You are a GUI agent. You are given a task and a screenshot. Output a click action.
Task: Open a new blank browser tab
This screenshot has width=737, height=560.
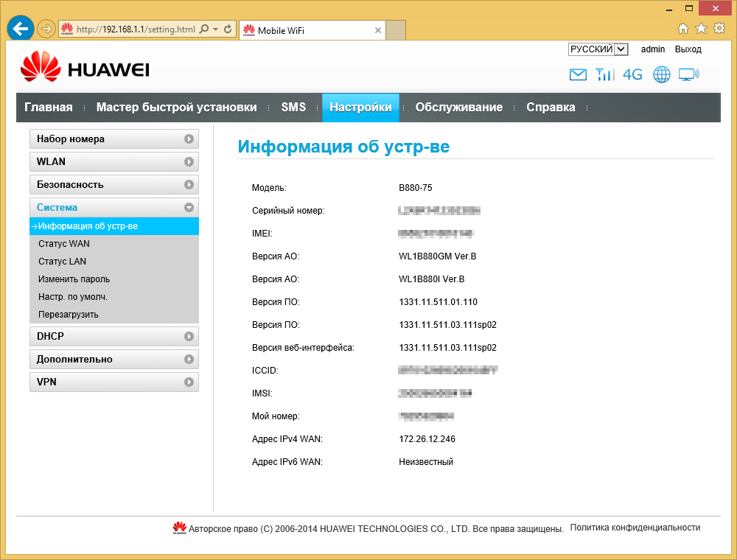(396, 30)
